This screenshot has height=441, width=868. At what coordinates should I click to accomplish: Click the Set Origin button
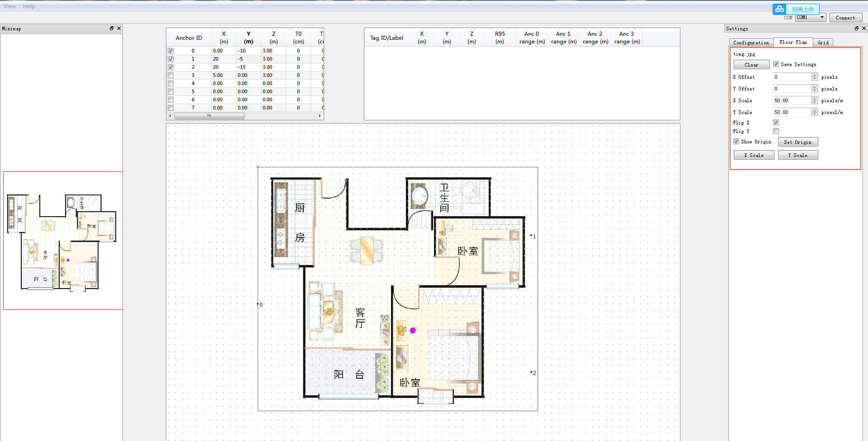click(x=797, y=142)
